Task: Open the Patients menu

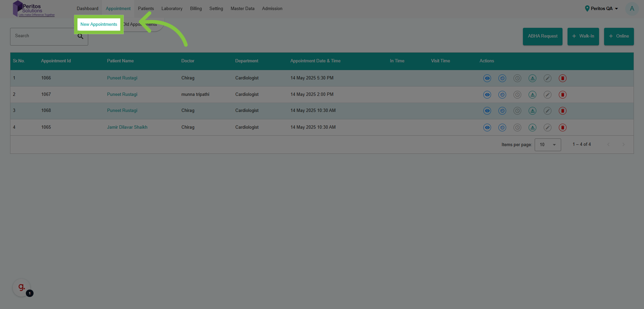Action: 146,9
